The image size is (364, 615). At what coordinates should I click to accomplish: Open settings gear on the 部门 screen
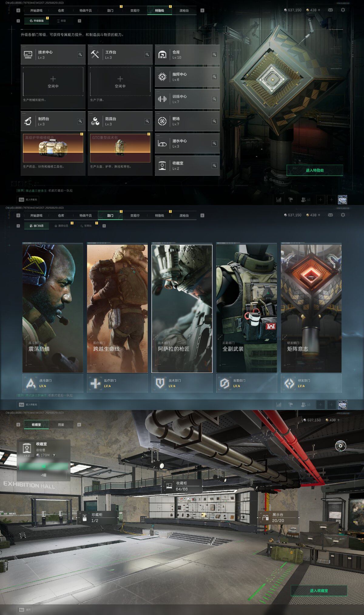[343, 215]
